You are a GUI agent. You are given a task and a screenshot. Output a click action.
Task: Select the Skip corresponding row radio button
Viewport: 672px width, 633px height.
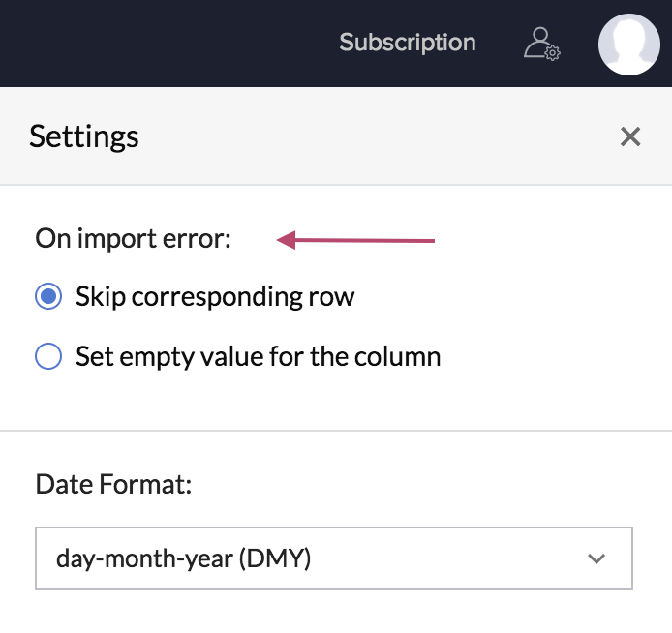[x=48, y=296]
